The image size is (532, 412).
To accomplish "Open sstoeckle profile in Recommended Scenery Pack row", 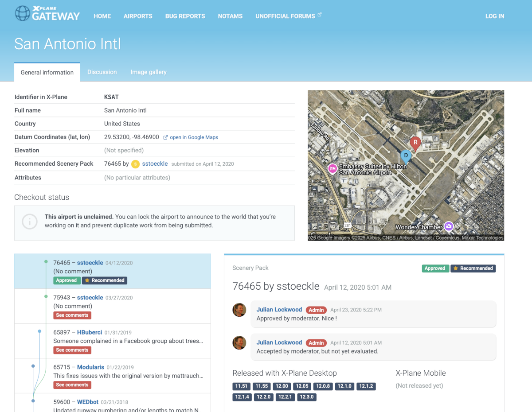I will point(155,163).
